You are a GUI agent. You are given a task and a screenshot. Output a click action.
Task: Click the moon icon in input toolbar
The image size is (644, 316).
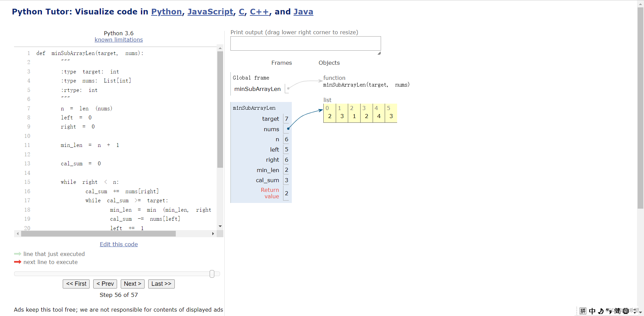click(601, 311)
